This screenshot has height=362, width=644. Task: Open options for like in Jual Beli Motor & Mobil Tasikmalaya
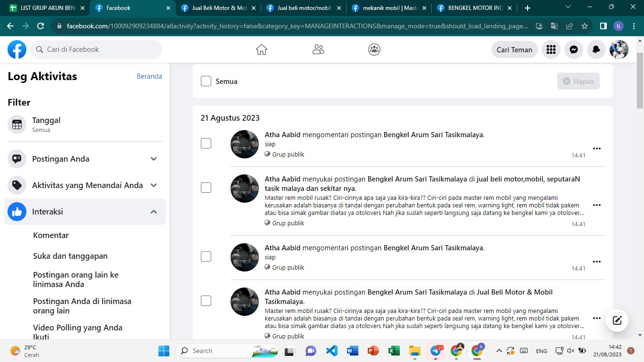tap(597, 318)
